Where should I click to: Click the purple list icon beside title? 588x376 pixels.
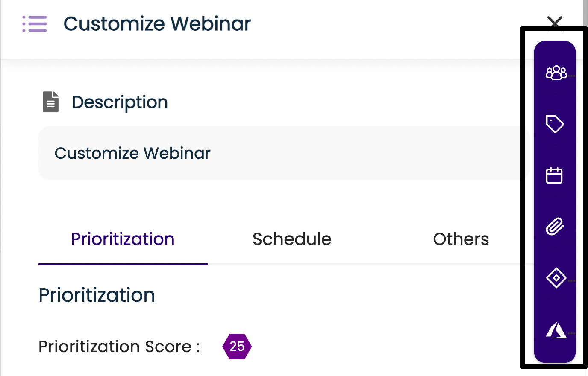pyautogui.click(x=35, y=24)
